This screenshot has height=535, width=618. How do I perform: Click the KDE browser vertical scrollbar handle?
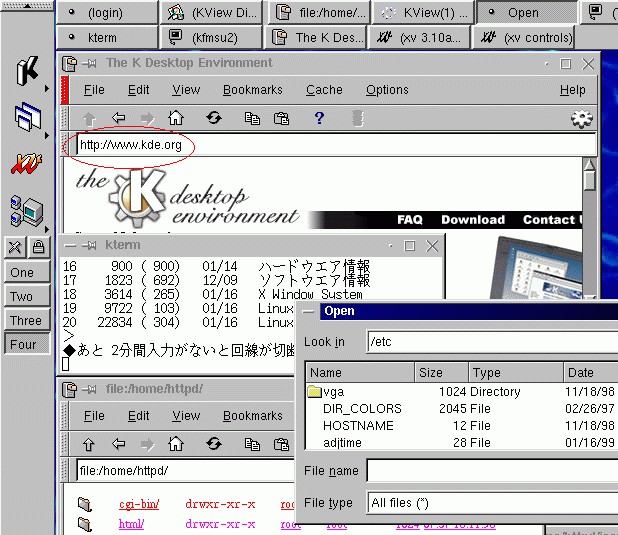point(589,181)
